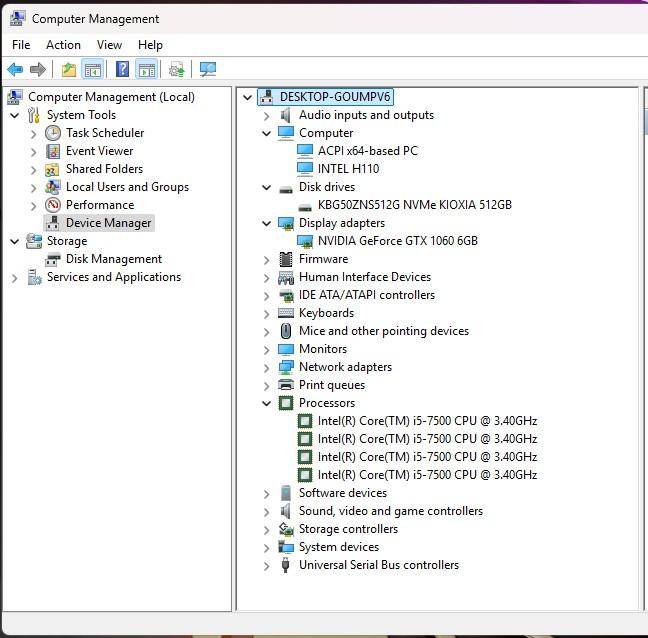Expand Universal Serial Bus controllers category

pos(267,566)
